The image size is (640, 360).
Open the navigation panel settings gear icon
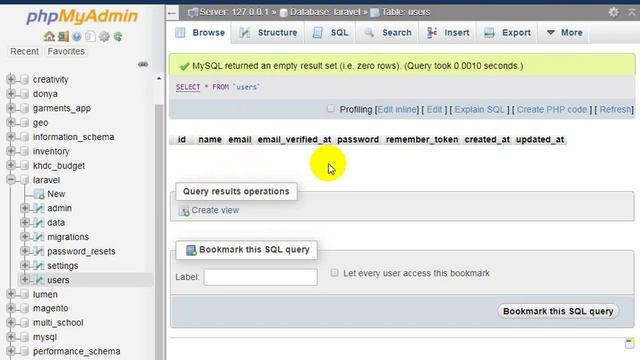[104, 37]
